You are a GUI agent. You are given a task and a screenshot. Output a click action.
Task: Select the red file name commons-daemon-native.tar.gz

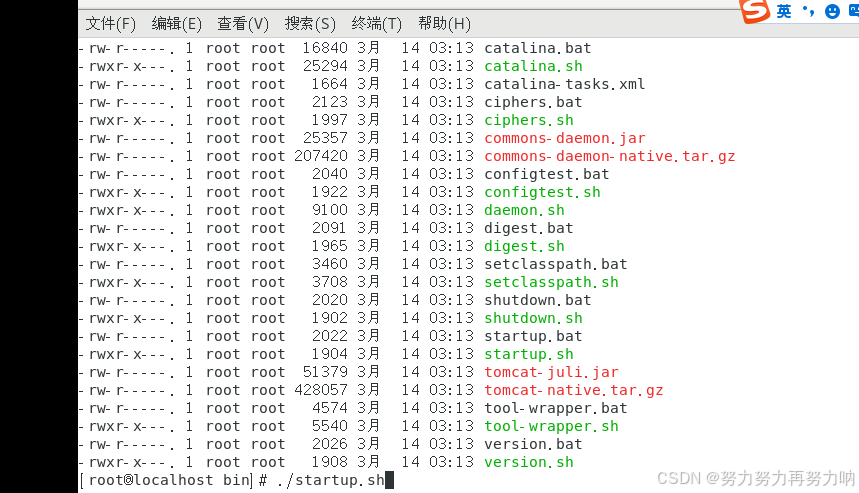(610, 156)
